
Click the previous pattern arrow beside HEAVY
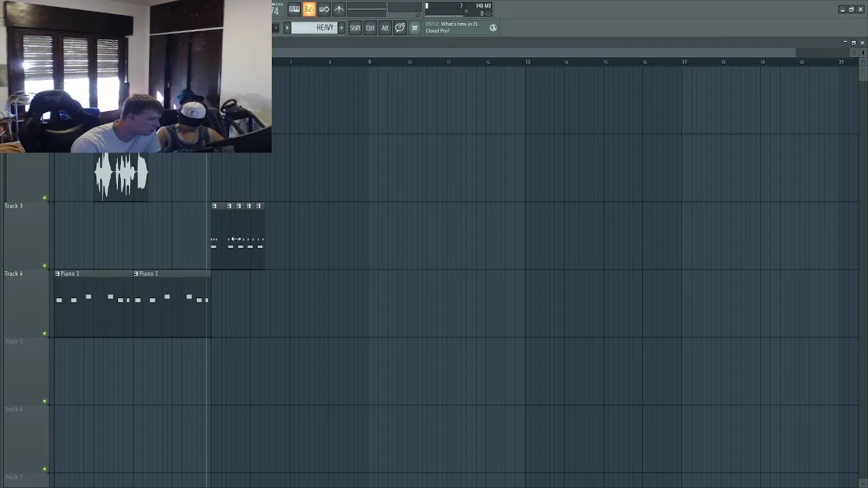(x=287, y=28)
